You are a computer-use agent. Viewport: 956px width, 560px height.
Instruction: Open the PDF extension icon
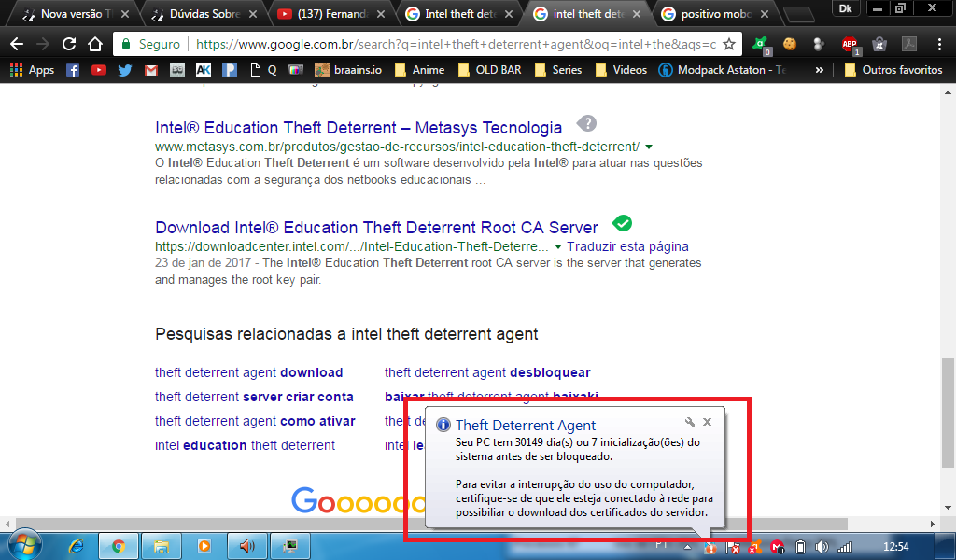pyautogui.click(x=909, y=44)
